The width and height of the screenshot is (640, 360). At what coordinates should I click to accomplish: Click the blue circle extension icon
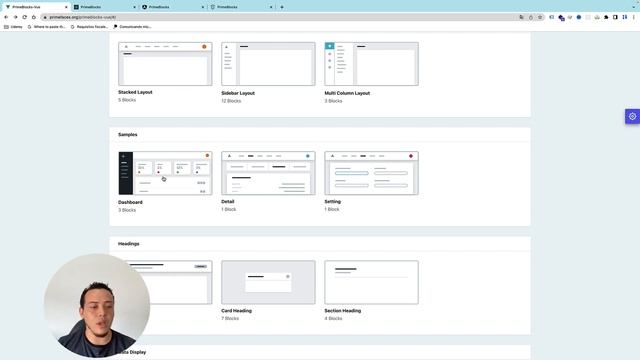click(x=579, y=17)
